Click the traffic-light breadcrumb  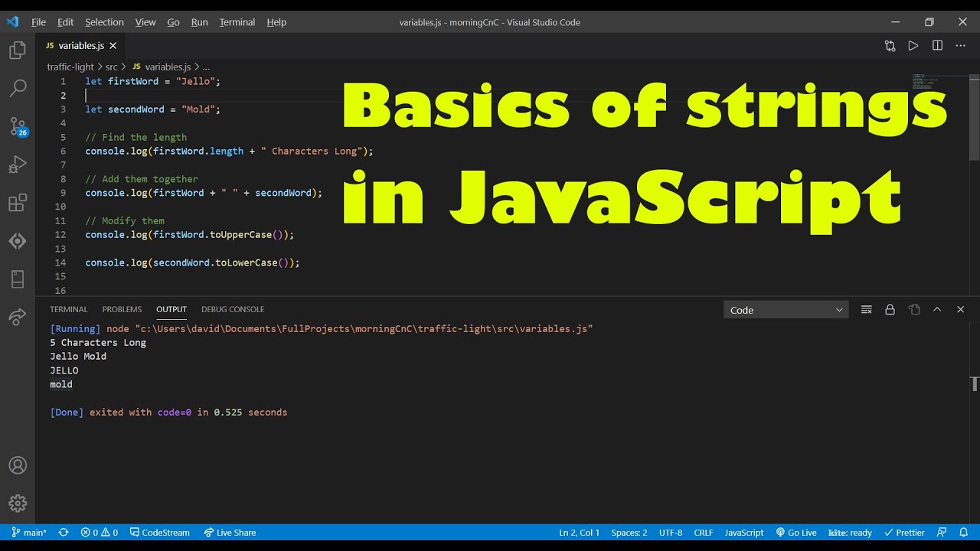coord(70,67)
